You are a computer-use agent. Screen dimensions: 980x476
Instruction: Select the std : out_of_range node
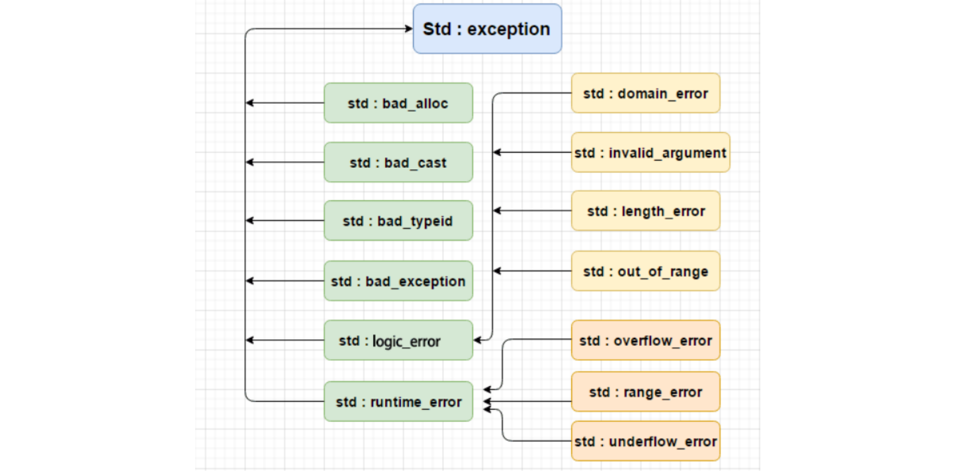pos(646,271)
